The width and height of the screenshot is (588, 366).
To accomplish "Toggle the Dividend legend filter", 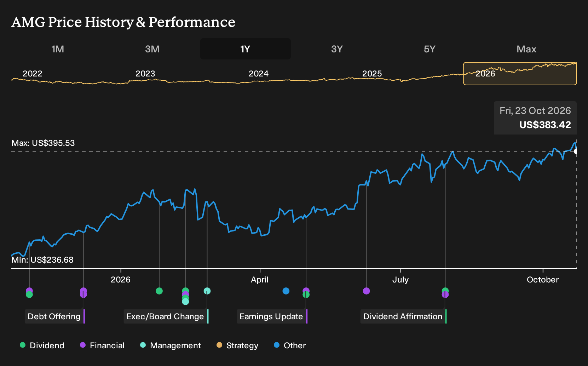I will tap(42, 345).
